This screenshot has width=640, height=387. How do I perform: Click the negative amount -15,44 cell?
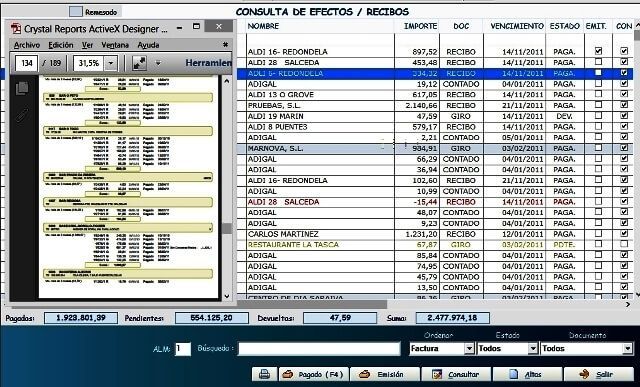[425, 202]
